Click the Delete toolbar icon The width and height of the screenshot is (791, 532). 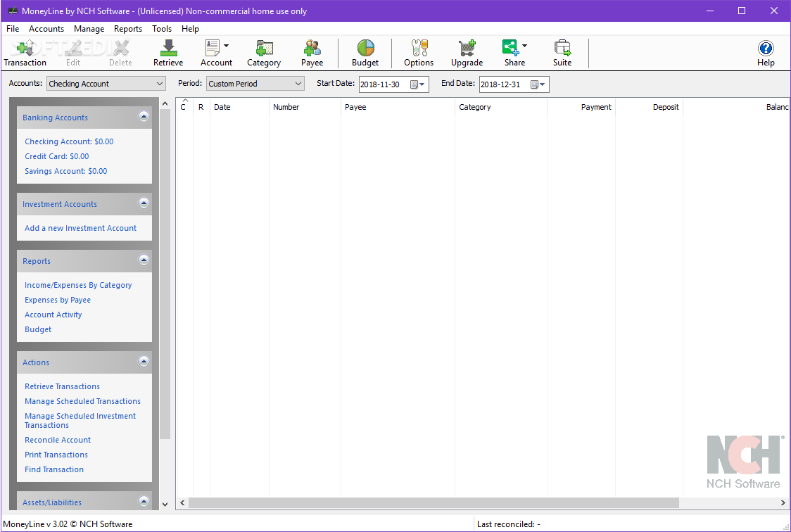click(120, 49)
